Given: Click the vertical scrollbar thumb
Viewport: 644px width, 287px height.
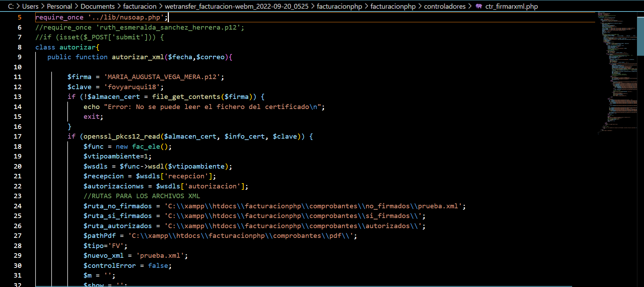Looking at the screenshot, I should pos(641,36).
